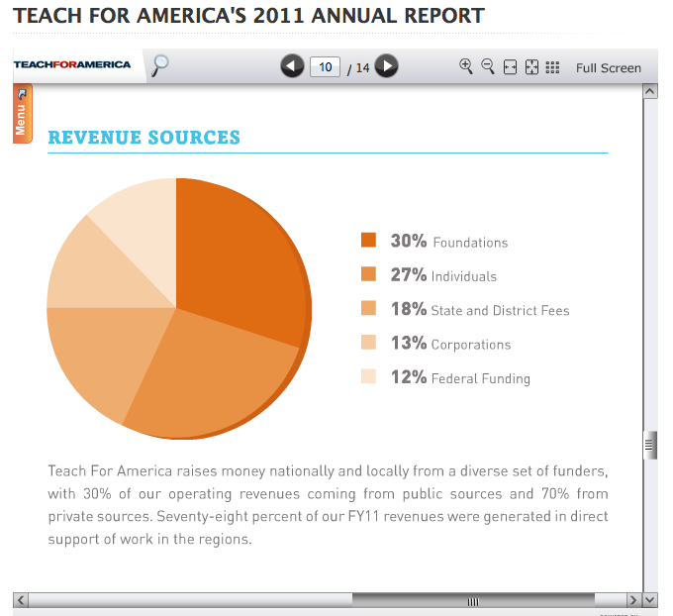Click the magnifying glass search icon
Viewport: 673px width, 616px height.
[159, 65]
